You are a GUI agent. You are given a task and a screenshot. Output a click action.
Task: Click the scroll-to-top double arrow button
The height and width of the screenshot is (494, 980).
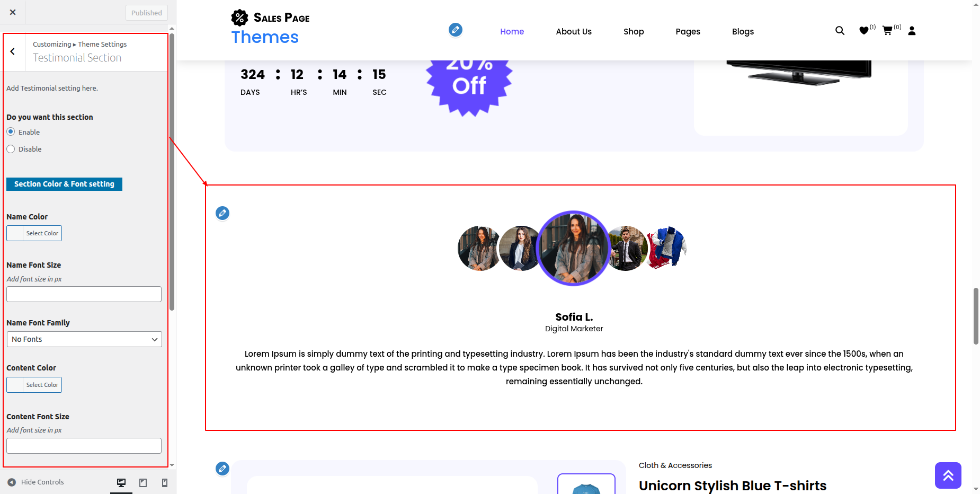point(948,475)
